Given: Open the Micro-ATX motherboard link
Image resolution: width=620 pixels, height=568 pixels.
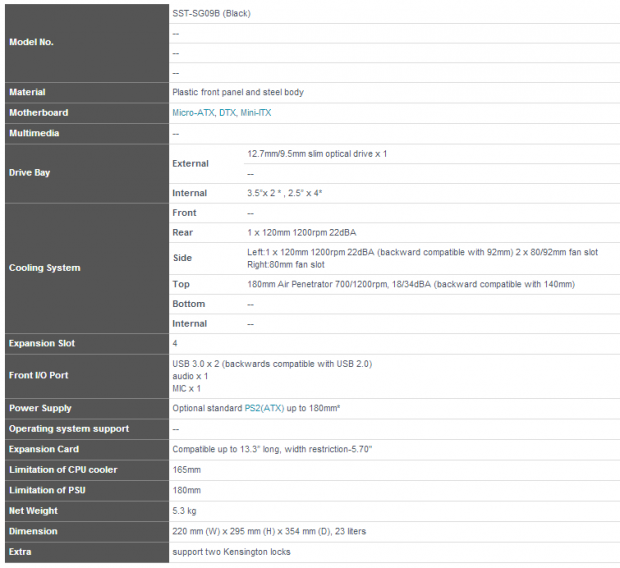Looking at the screenshot, I should point(194,113).
